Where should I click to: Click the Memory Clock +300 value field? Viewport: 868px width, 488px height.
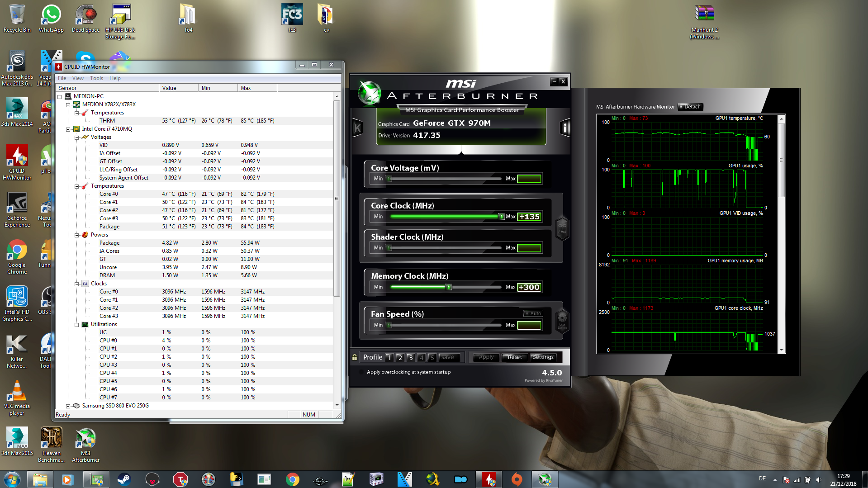tap(529, 287)
